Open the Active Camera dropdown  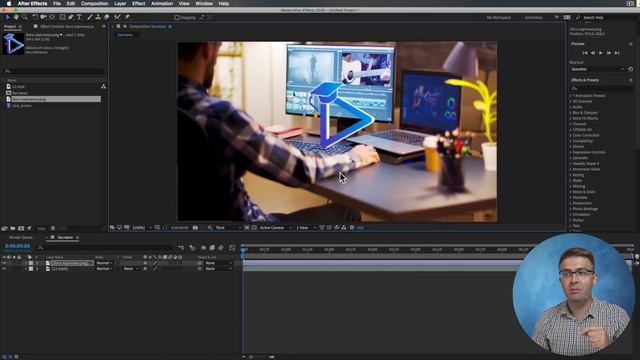(x=276, y=228)
